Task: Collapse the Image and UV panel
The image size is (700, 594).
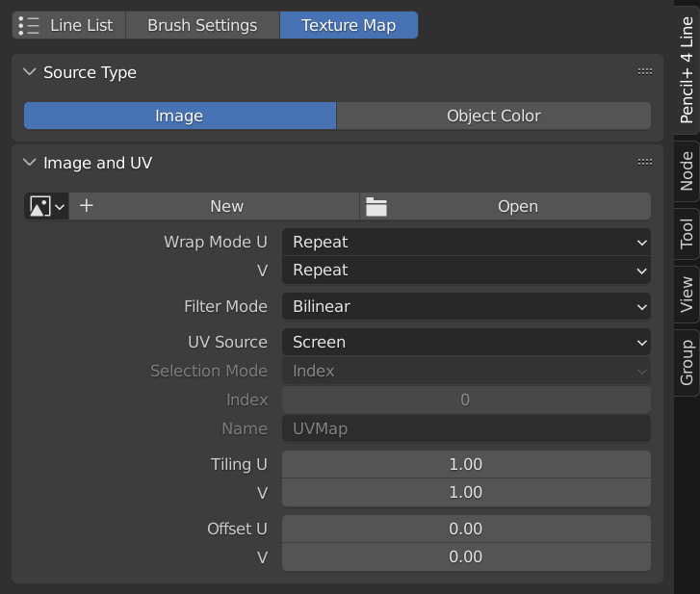Action: (29, 163)
